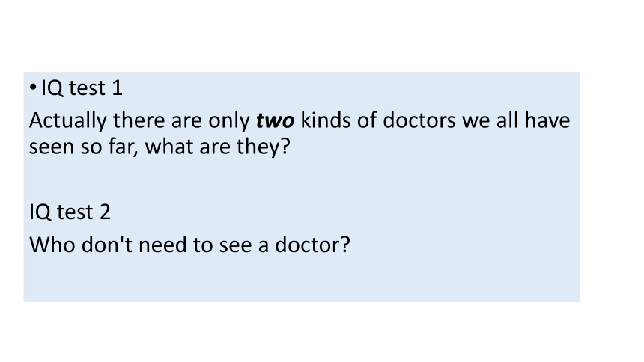The height and width of the screenshot is (362, 644).
Task: Click the empty blue area below second question
Action: pyautogui.click(x=302, y=279)
